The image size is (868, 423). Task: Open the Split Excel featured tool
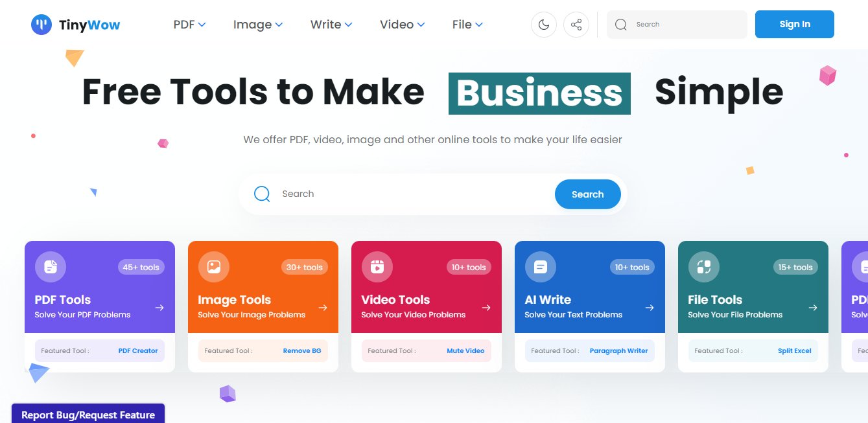795,351
